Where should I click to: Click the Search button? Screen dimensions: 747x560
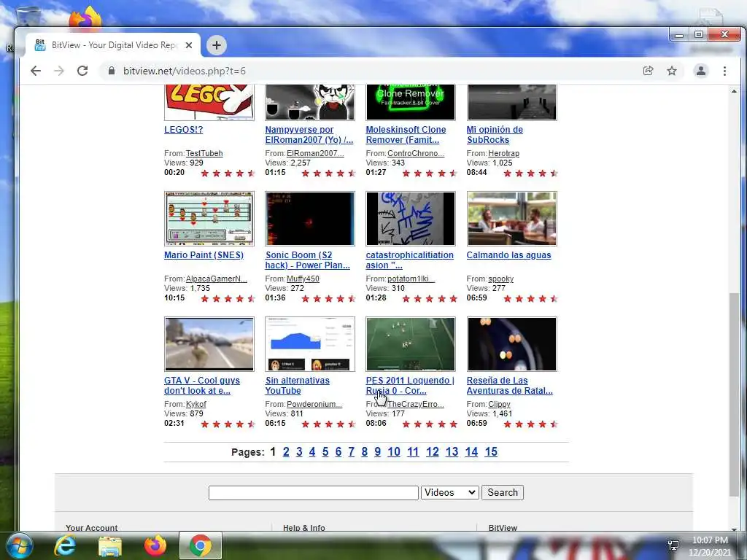click(503, 492)
